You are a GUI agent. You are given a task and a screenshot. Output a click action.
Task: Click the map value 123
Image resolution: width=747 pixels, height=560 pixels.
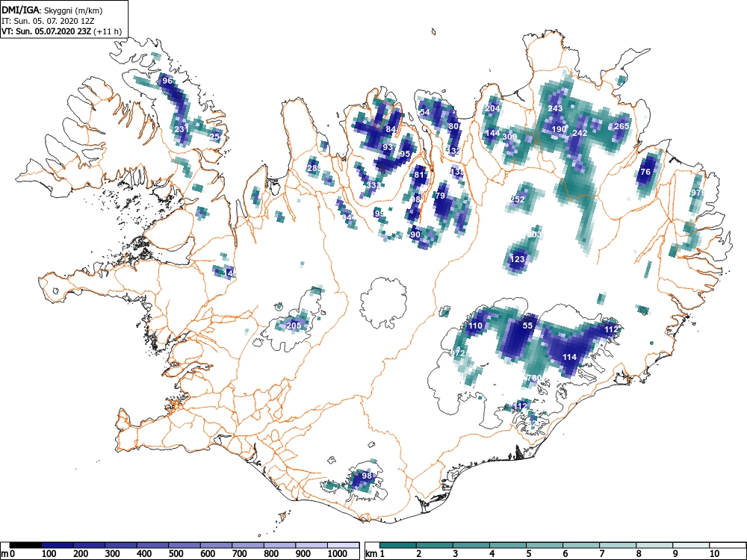(518, 260)
